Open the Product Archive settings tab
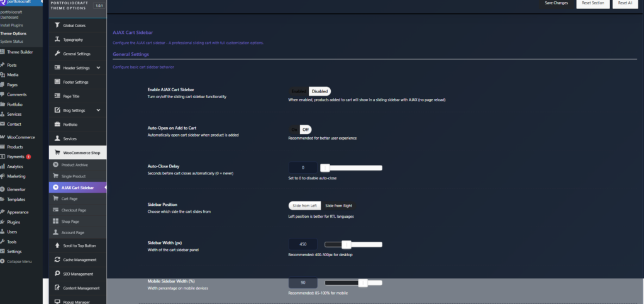 click(74, 164)
